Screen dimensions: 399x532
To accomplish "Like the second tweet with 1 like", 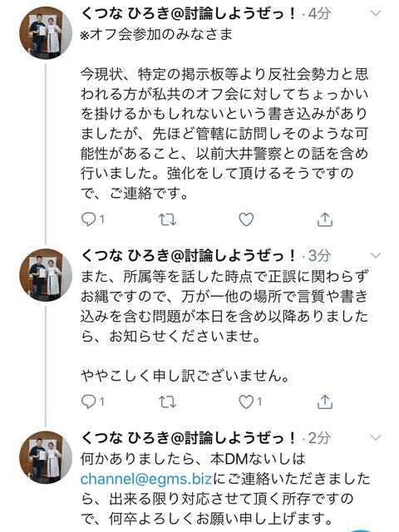I will [x=250, y=402].
